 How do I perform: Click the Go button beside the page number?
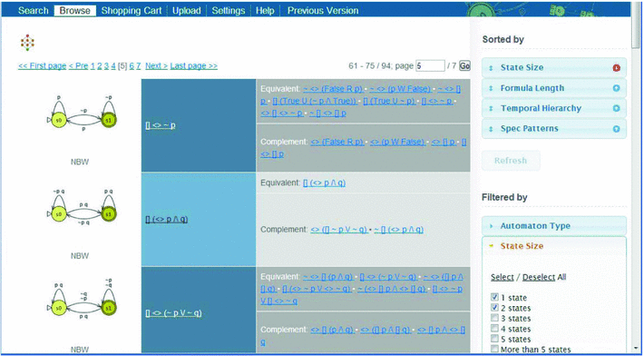(x=464, y=65)
